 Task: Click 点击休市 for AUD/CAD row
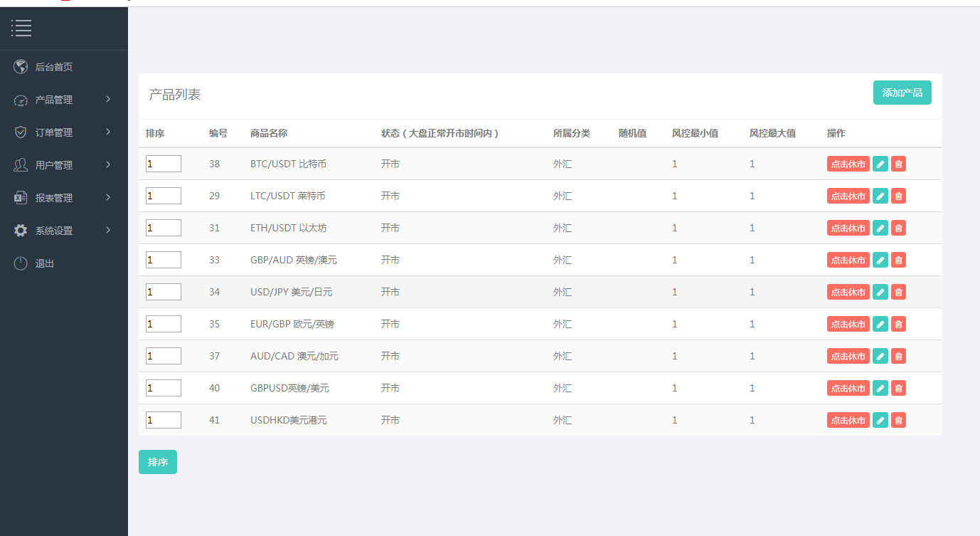848,356
